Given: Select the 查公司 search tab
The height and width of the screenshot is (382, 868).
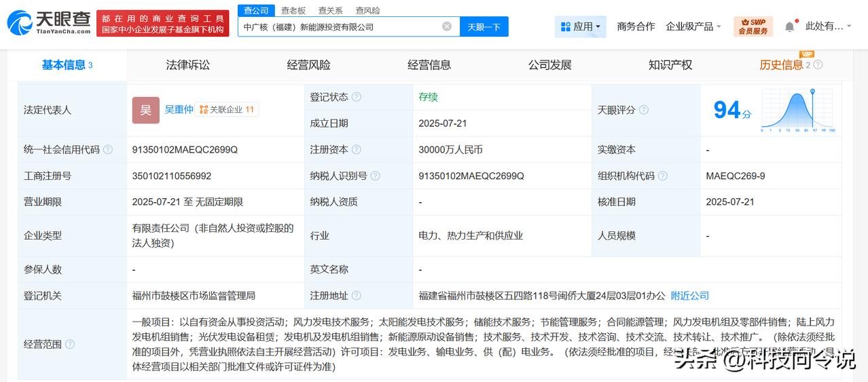Looking at the screenshot, I should click(x=256, y=10).
